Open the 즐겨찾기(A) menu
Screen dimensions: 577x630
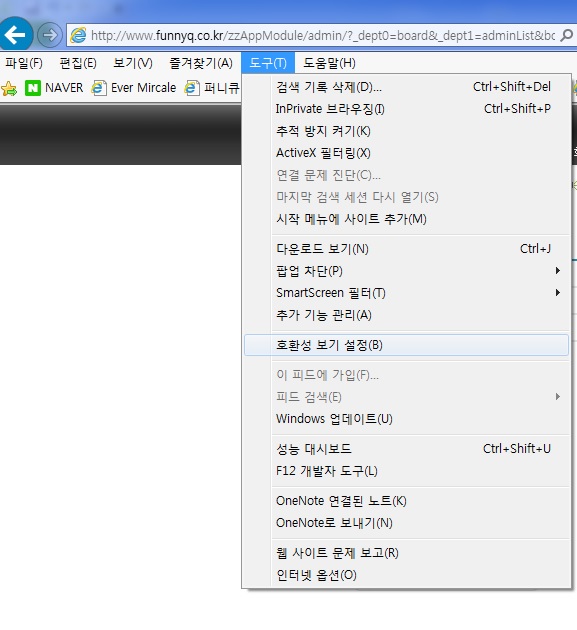(x=201, y=63)
